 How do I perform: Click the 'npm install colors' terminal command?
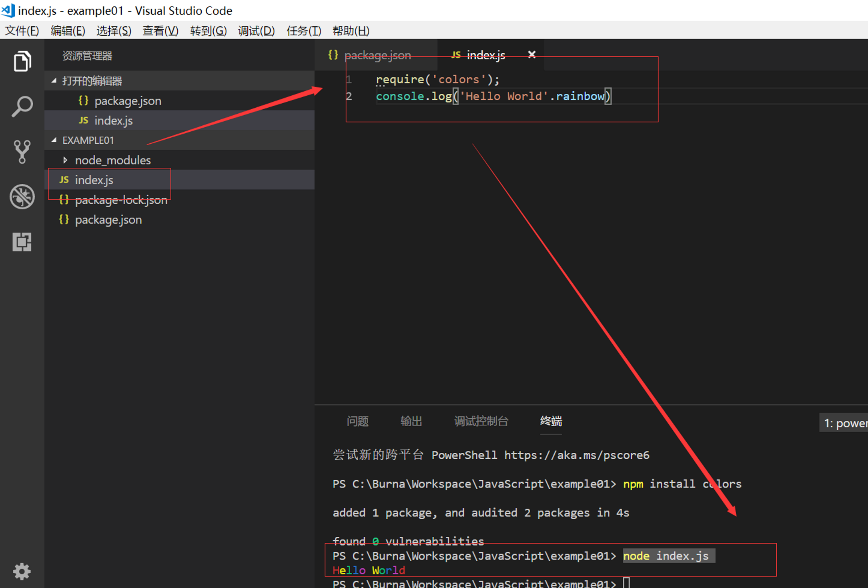682,484
